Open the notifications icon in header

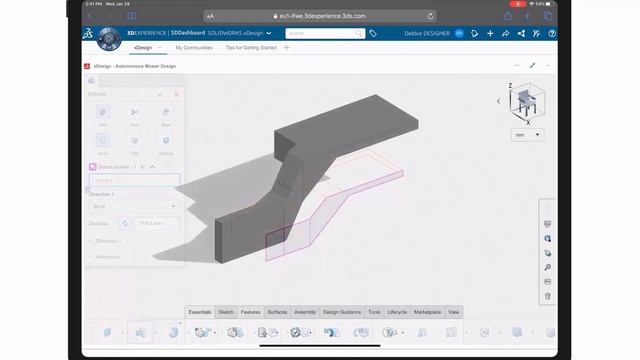coord(474,33)
